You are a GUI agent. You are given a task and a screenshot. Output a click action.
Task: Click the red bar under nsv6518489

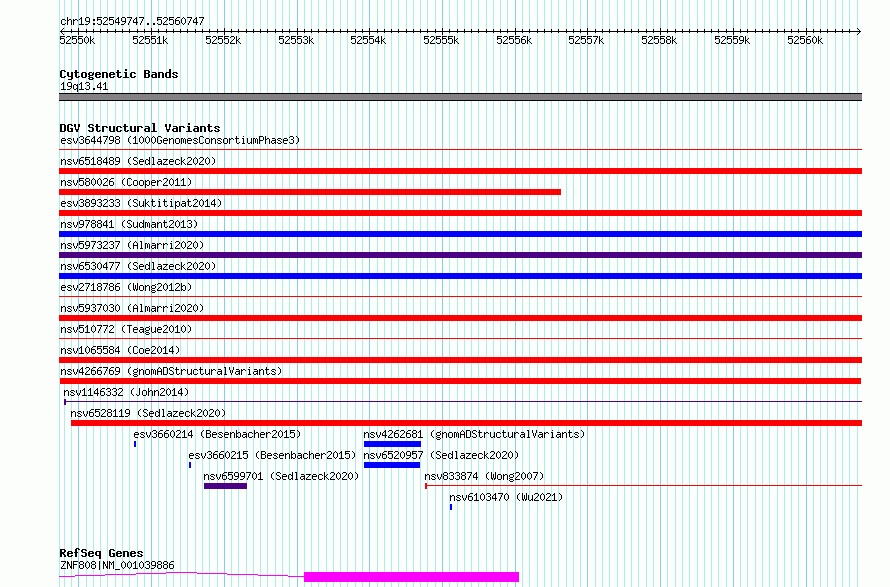(460, 171)
